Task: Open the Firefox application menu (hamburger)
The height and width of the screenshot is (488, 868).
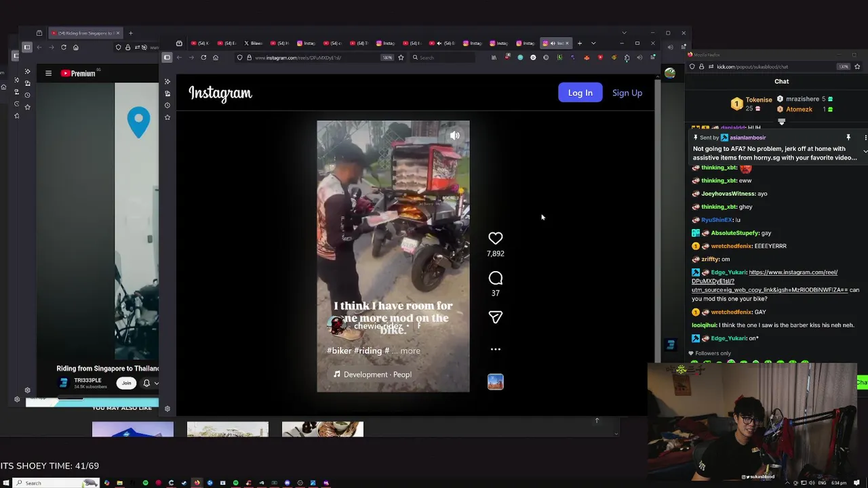Action: [x=652, y=58]
